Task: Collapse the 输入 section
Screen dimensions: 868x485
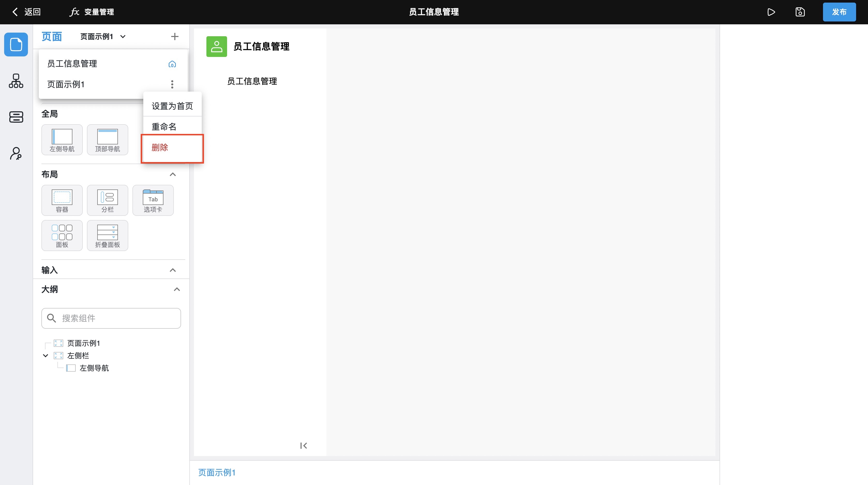Action: (x=173, y=270)
